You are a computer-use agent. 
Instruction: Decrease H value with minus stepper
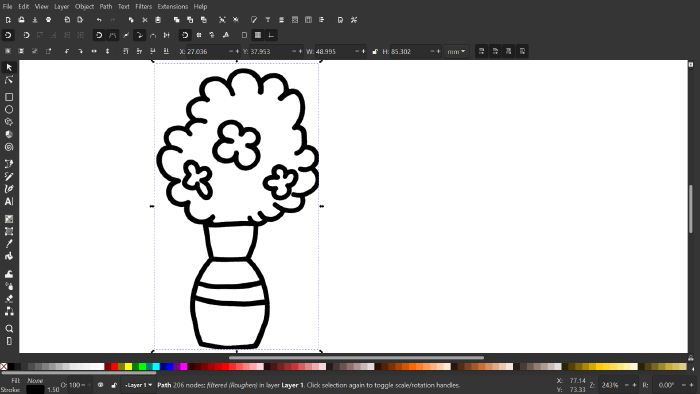[x=432, y=52]
